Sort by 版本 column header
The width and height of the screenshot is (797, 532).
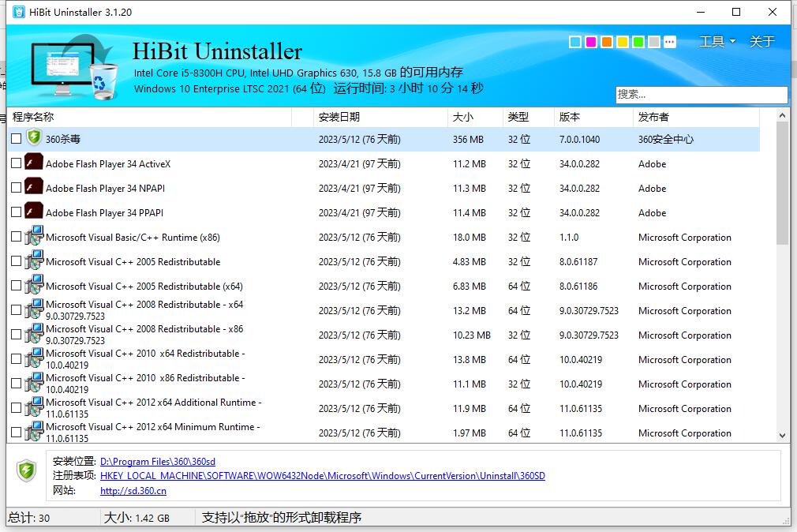pyautogui.click(x=593, y=117)
